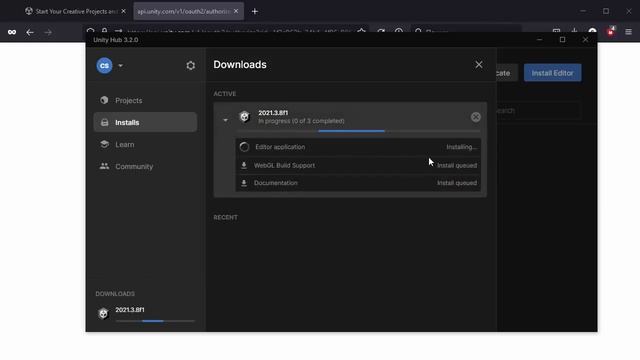640x360 pixels.
Task: Click Install queued status for WebGL
Action: tap(457, 165)
